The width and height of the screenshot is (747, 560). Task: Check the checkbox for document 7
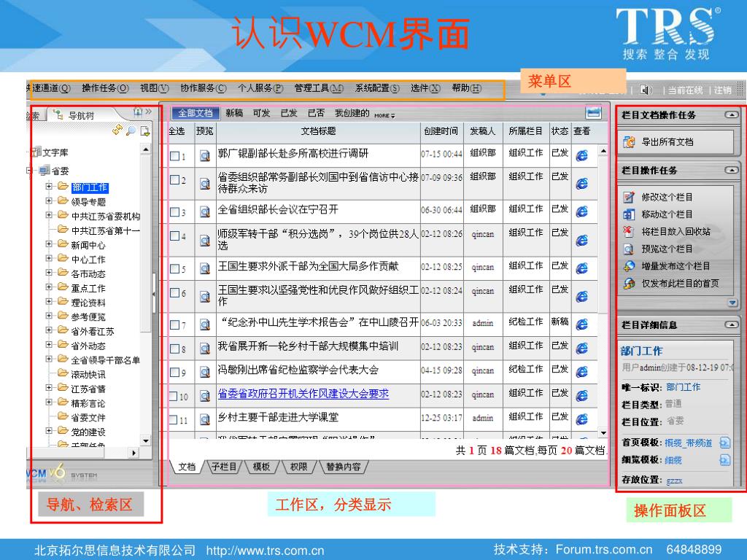point(175,324)
